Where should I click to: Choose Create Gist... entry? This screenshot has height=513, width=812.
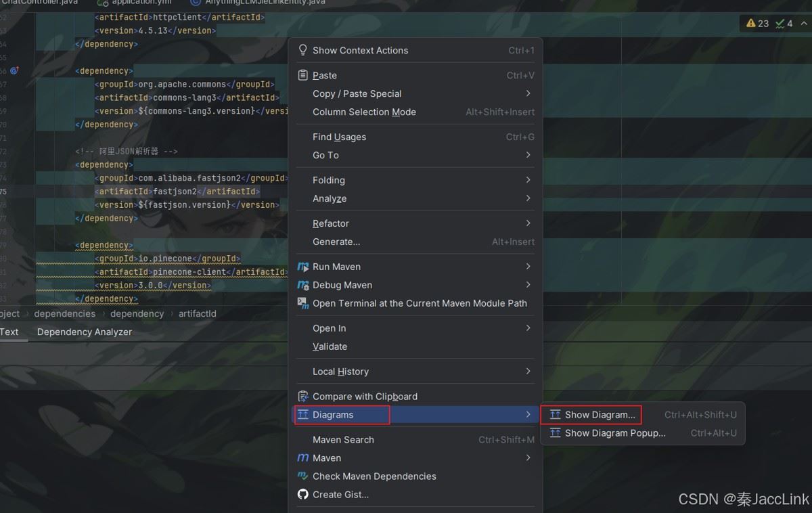click(x=416, y=494)
